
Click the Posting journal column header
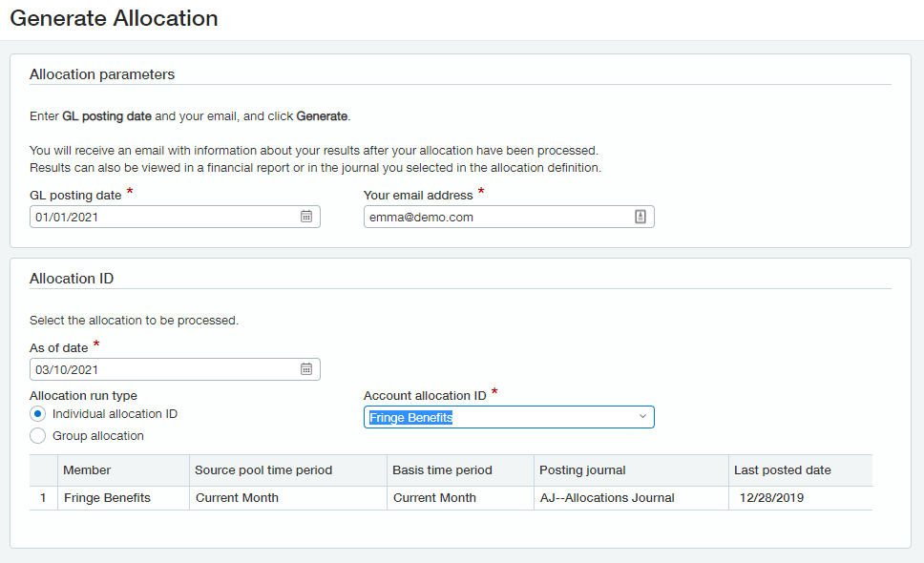(576, 469)
